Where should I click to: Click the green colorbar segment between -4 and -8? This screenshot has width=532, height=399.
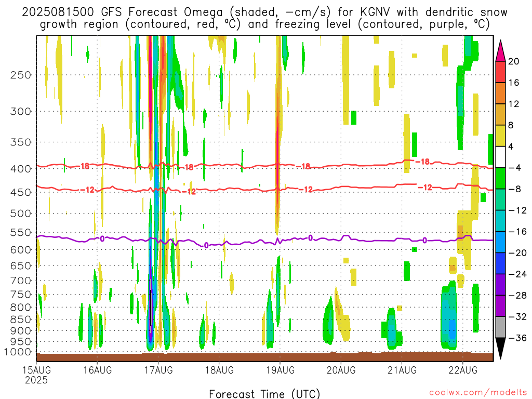click(500, 178)
